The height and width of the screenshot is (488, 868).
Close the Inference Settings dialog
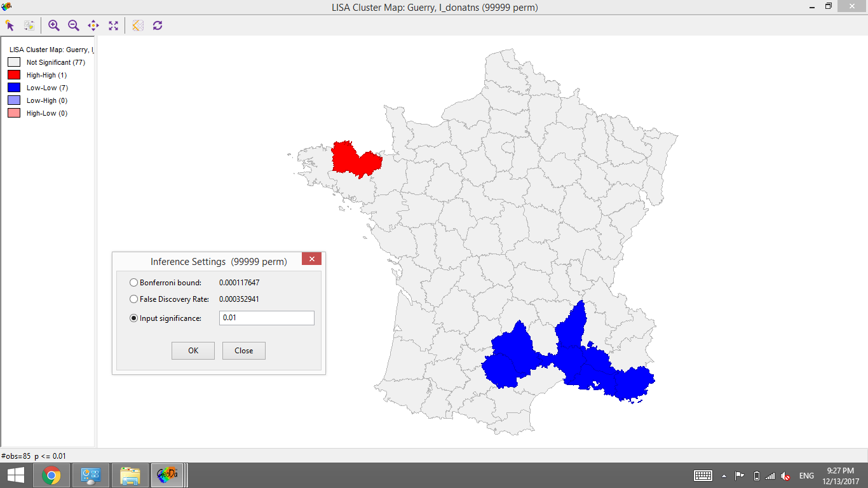(x=243, y=350)
